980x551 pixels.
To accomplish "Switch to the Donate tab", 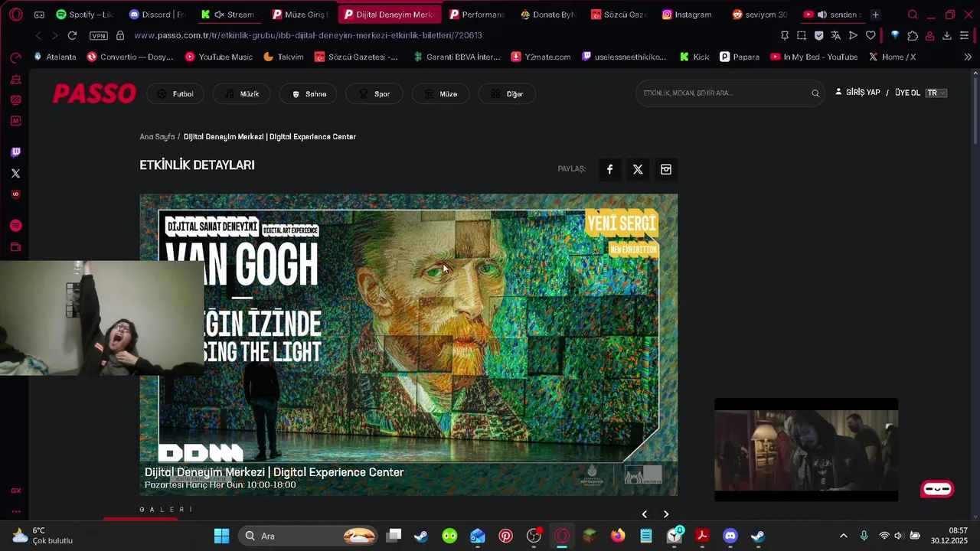I will coord(548,15).
